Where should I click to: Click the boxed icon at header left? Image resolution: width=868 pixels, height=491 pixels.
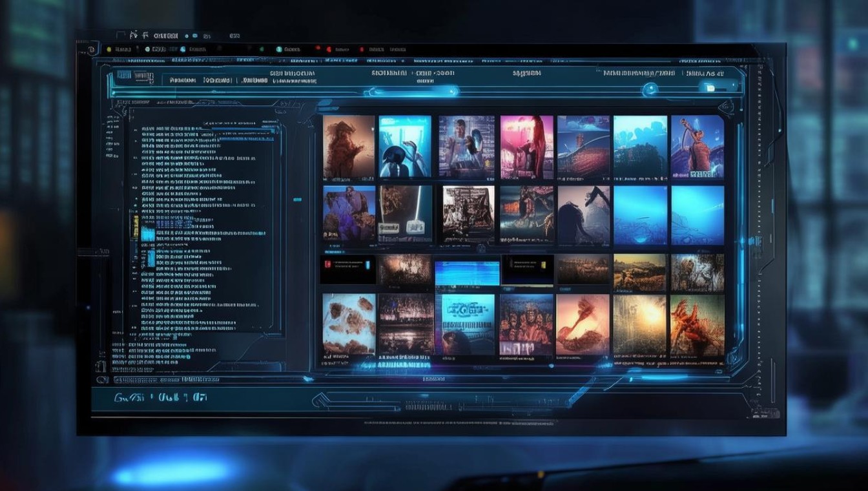click(123, 76)
